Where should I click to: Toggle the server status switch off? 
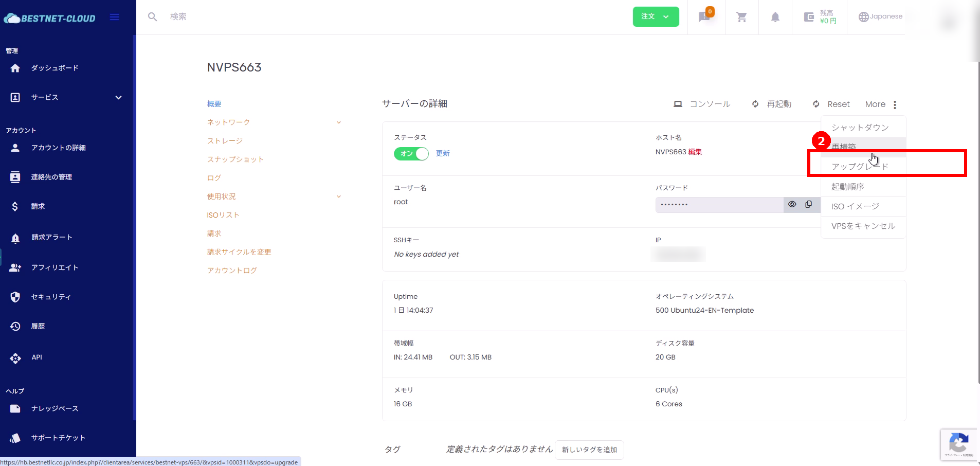(411, 153)
